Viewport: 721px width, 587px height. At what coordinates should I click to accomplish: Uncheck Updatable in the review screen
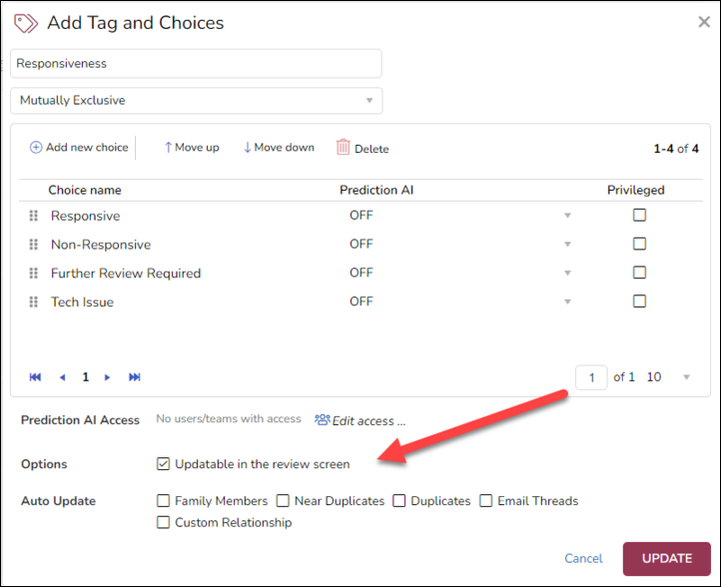pos(163,464)
